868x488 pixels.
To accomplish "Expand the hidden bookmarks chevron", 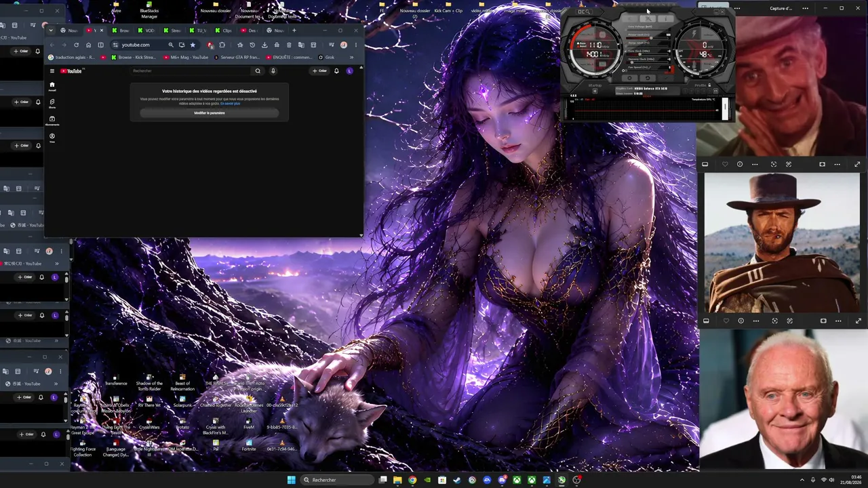I will (351, 58).
